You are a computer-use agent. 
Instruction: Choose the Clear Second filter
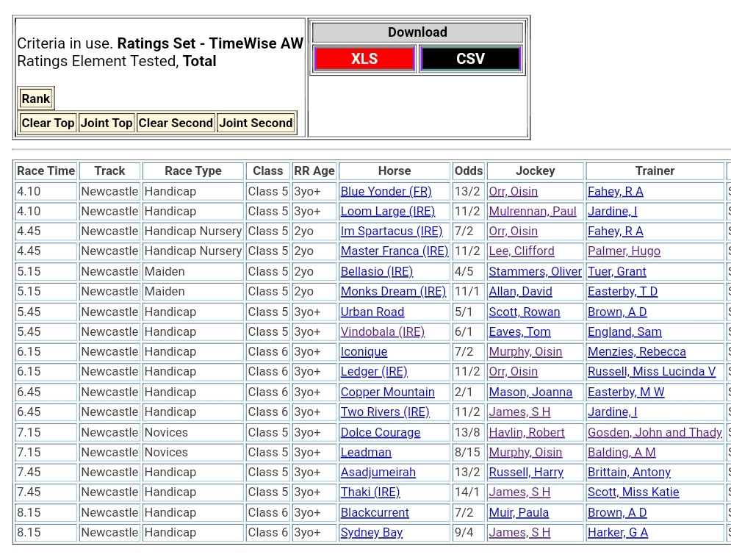coord(176,123)
